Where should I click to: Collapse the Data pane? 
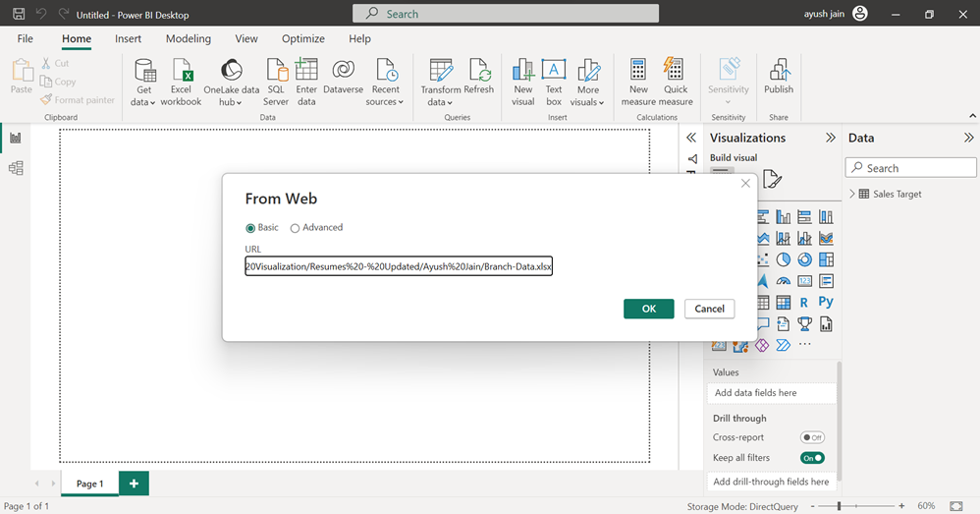(x=969, y=138)
